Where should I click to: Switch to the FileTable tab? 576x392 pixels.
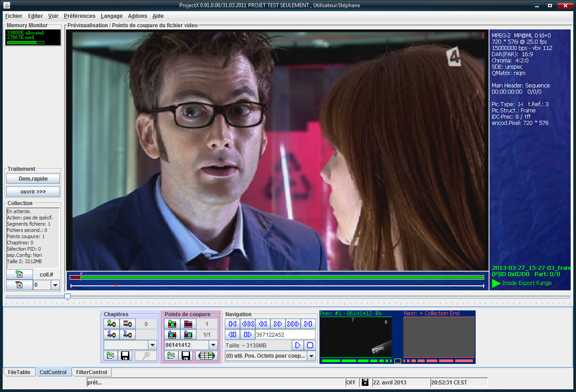(x=19, y=372)
